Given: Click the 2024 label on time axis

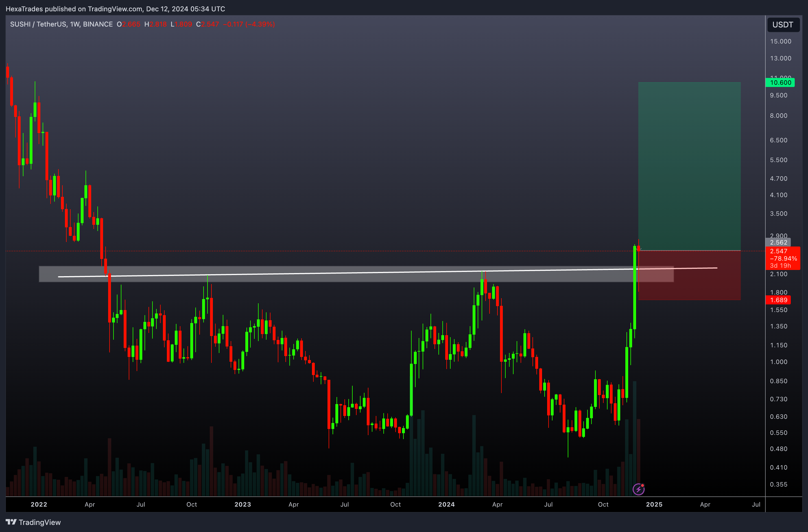Looking at the screenshot, I should (446, 505).
